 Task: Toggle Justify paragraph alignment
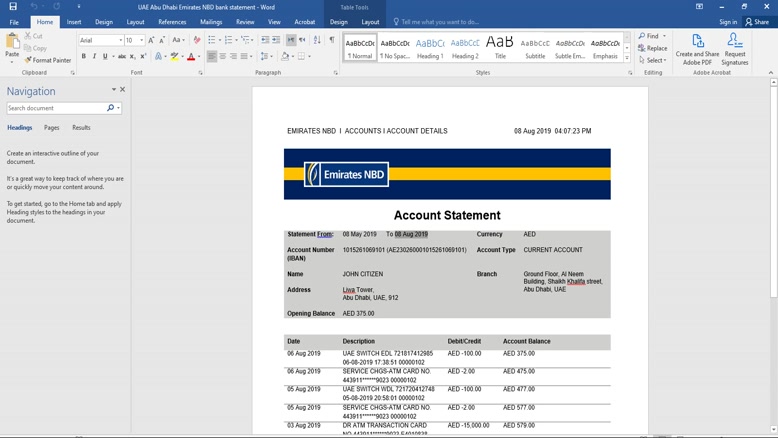(244, 57)
